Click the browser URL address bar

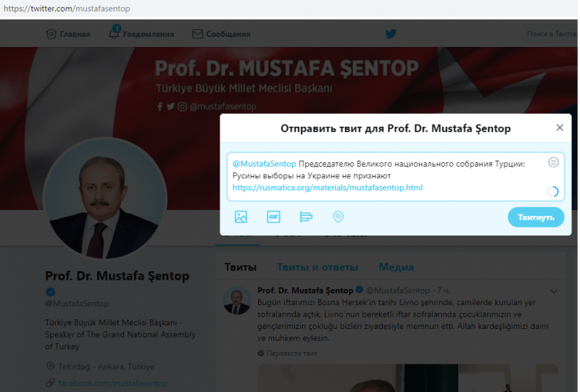click(289, 9)
